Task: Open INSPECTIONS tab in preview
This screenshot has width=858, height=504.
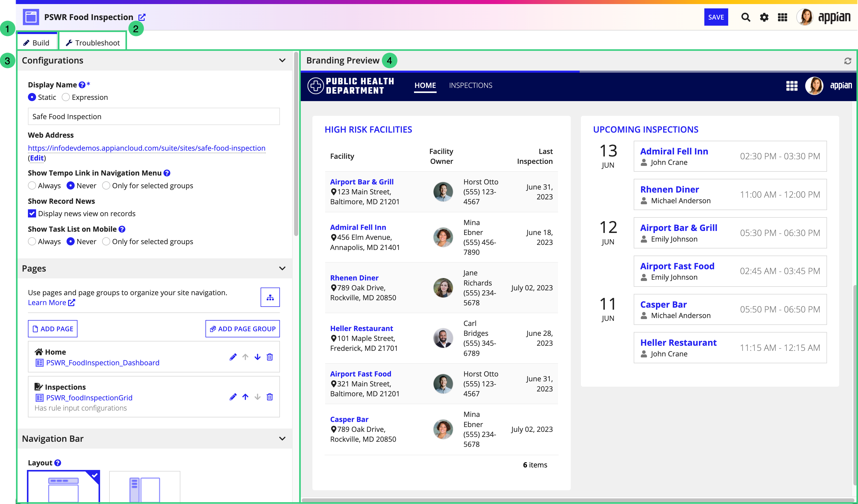Action: [x=471, y=85]
